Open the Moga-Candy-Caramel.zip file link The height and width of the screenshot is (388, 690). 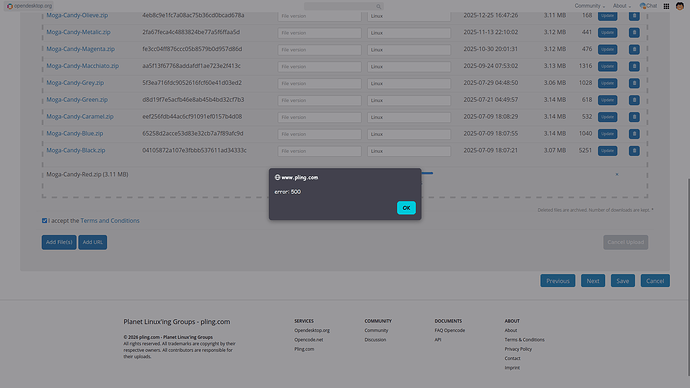(80, 117)
